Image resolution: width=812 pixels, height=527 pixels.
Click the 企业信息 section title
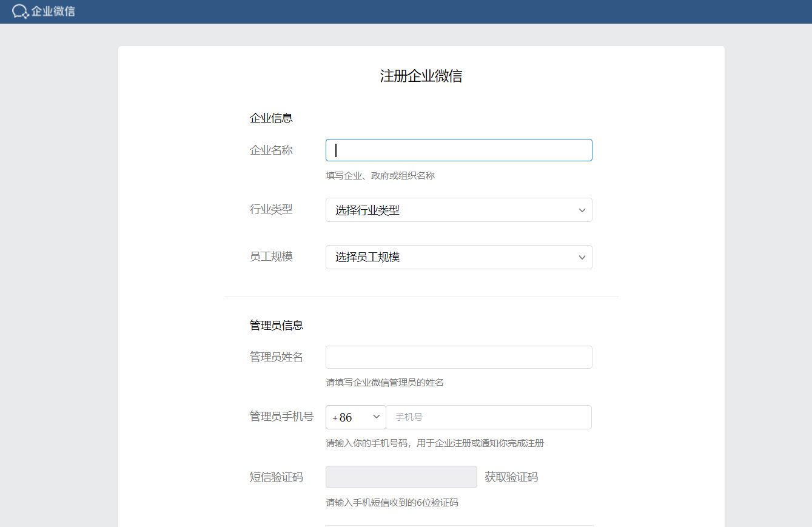click(272, 118)
